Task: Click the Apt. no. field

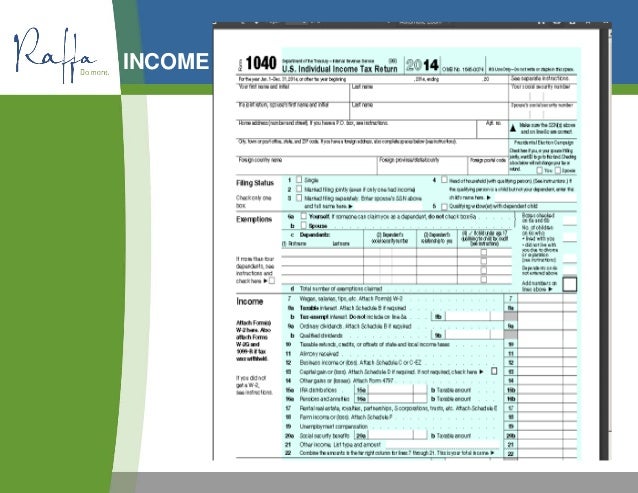Action: click(x=492, y=129)
